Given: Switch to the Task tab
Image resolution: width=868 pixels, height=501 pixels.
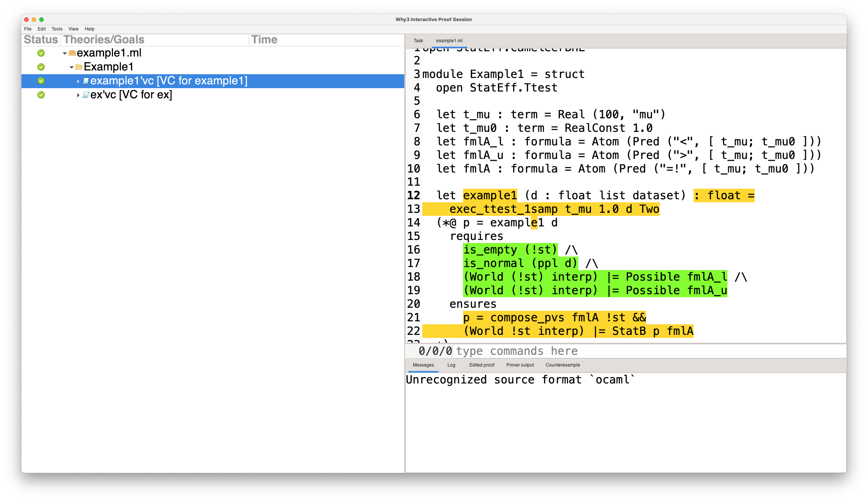Looking at the screenshot, I should pyautogui.click(x=418, y=41).
